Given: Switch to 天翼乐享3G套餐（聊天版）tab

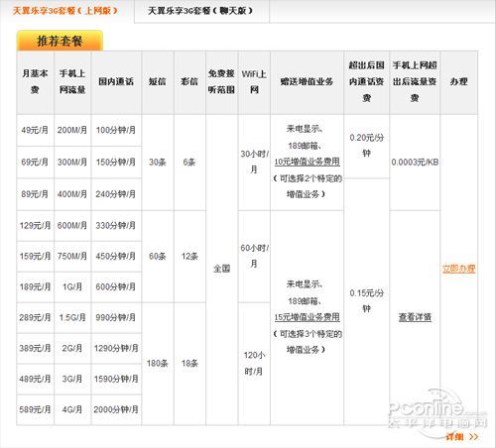Looking at the screenshot, I should pos(200,11).
